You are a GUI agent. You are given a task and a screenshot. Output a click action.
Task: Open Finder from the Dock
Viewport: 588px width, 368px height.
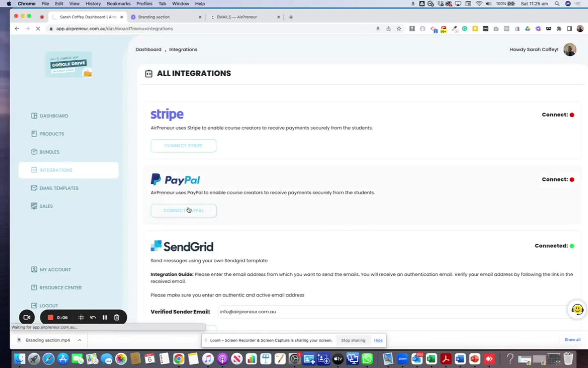pyautogui.click(x=19, y=359)
